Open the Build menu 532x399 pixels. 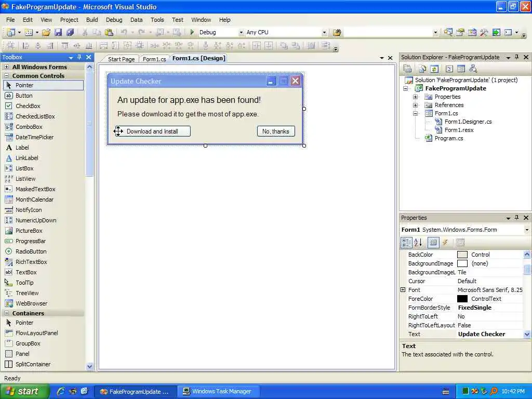[x=92, y=20]
